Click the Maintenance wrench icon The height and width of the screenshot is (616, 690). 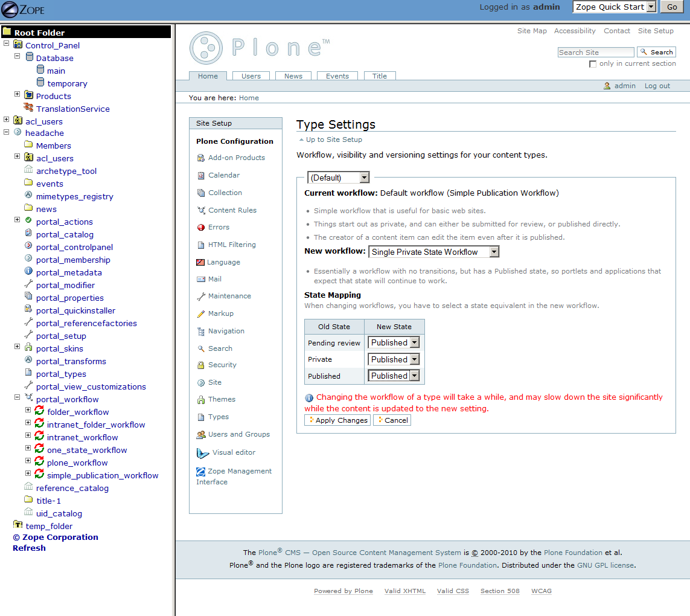200,297
